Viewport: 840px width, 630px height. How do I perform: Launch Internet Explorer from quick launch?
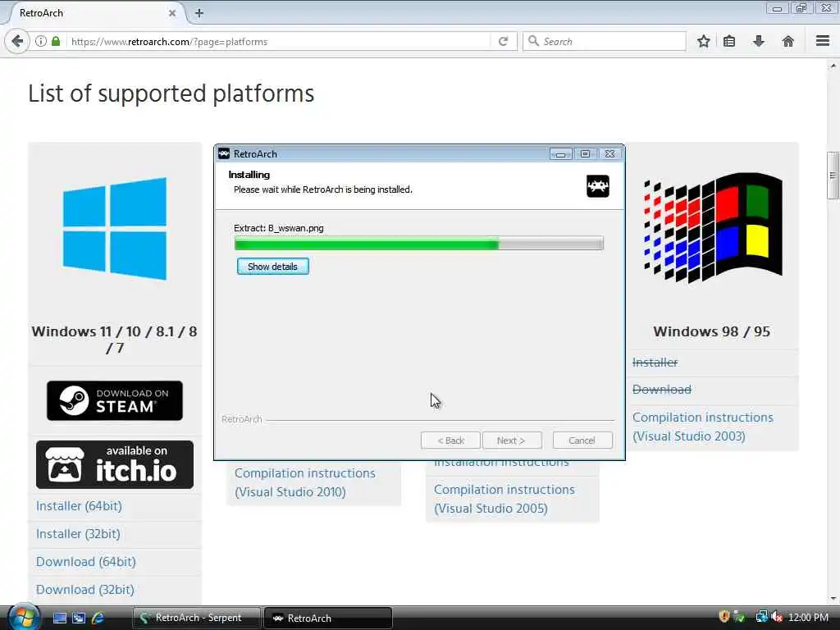pos(98,618)
